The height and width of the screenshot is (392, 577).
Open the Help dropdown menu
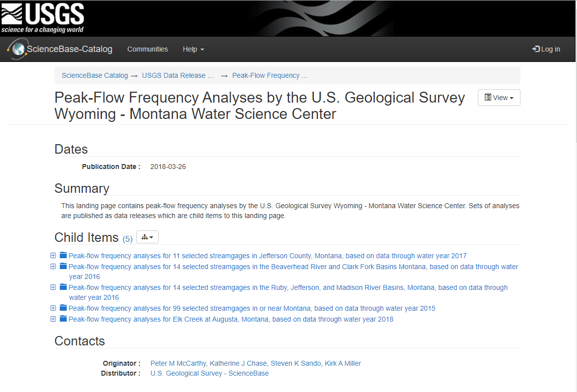[x=193, y=49]
